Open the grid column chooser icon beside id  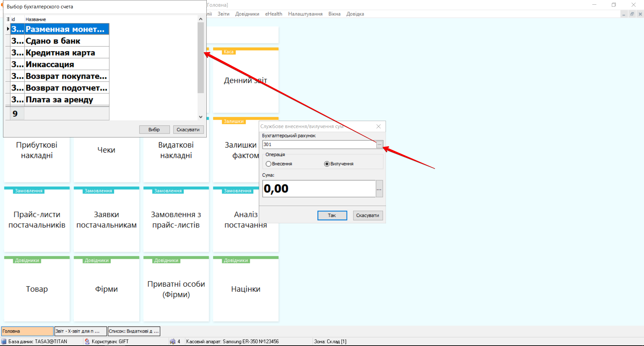pos(8,19)
